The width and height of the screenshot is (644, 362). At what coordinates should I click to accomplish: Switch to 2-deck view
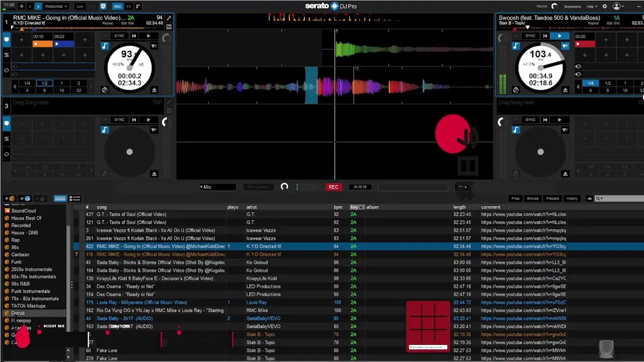tap(30, 7)
